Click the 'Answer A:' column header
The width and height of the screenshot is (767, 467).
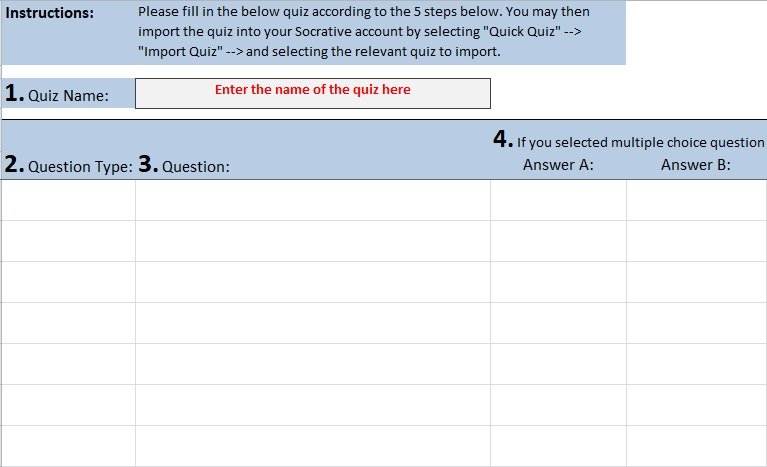[558, 165]
